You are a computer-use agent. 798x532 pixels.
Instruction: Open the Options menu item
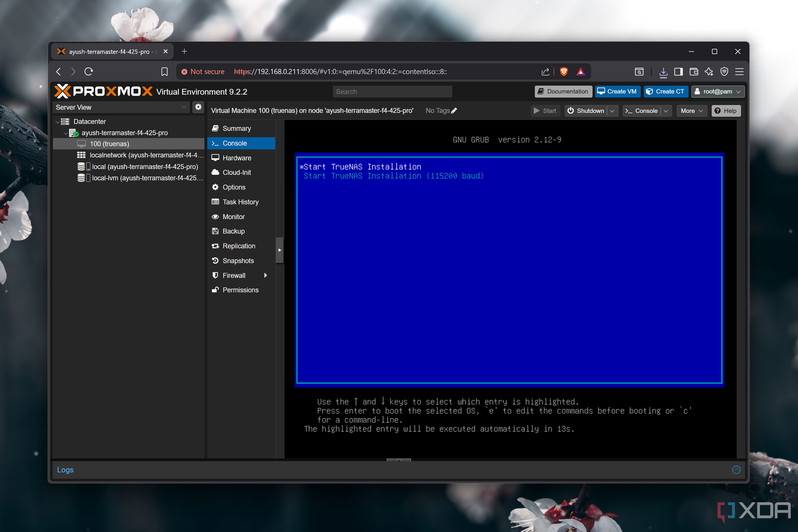241,187
